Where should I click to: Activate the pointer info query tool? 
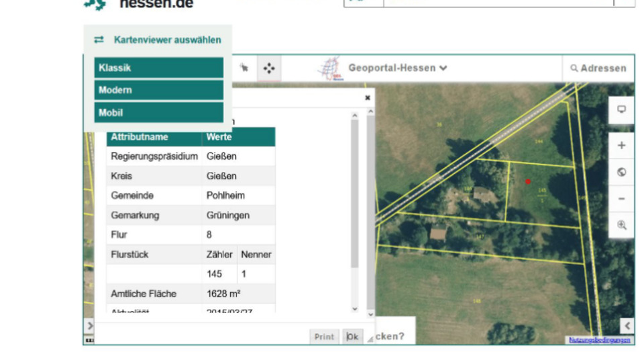point(244,68)
